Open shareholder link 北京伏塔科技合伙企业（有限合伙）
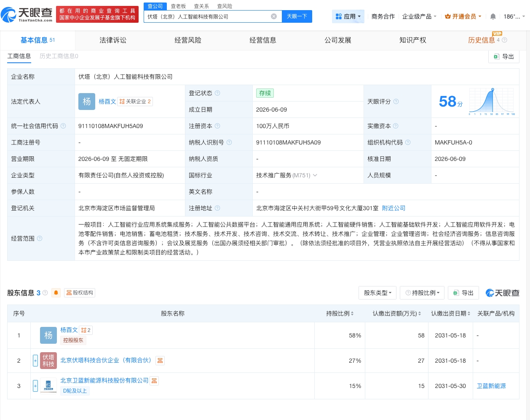 pos(106,360)
